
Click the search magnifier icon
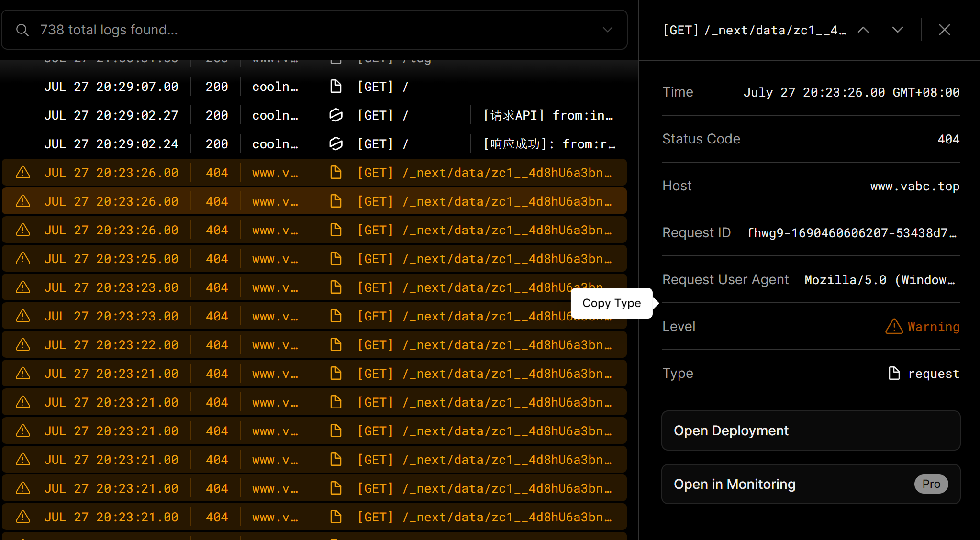[22, 30]
